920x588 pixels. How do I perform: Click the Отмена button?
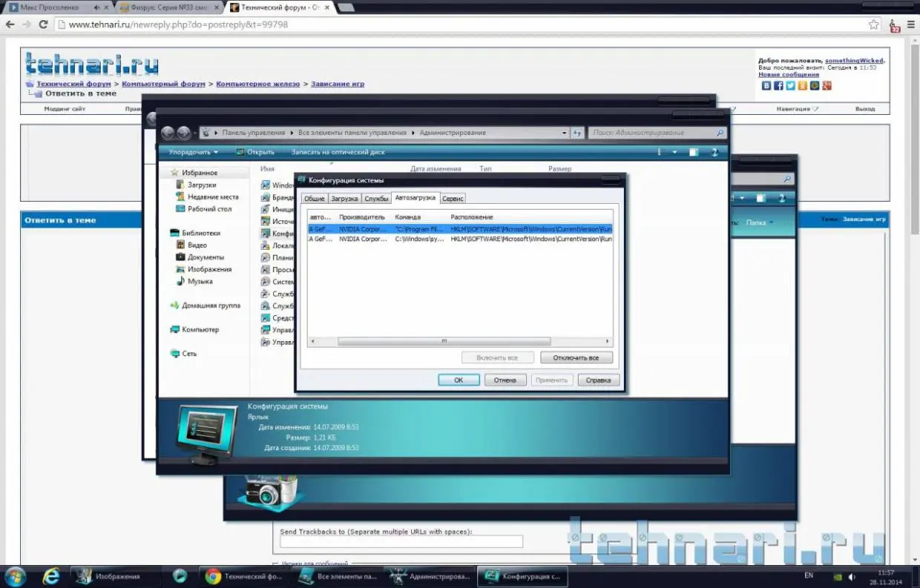coord(505,380)
